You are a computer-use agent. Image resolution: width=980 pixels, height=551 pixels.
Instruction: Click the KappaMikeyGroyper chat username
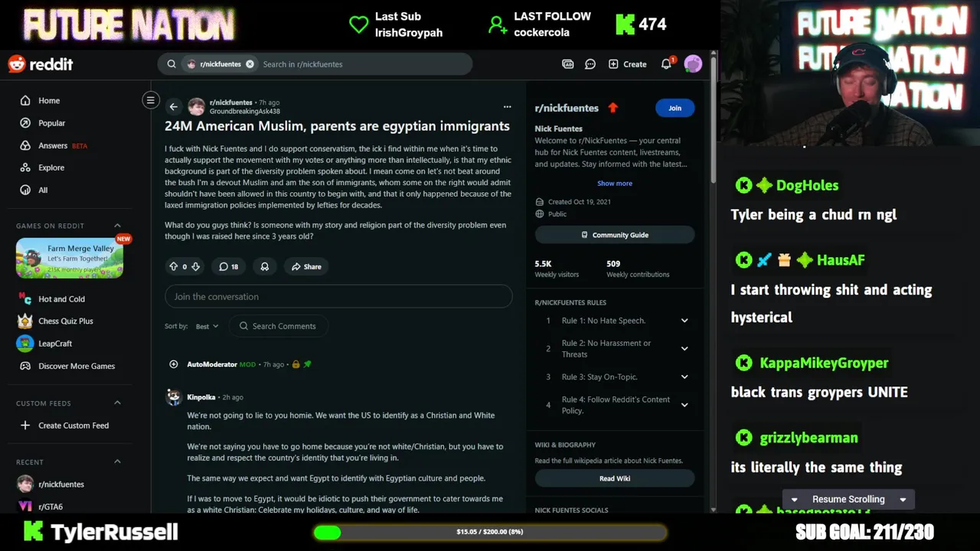[824, 363]
